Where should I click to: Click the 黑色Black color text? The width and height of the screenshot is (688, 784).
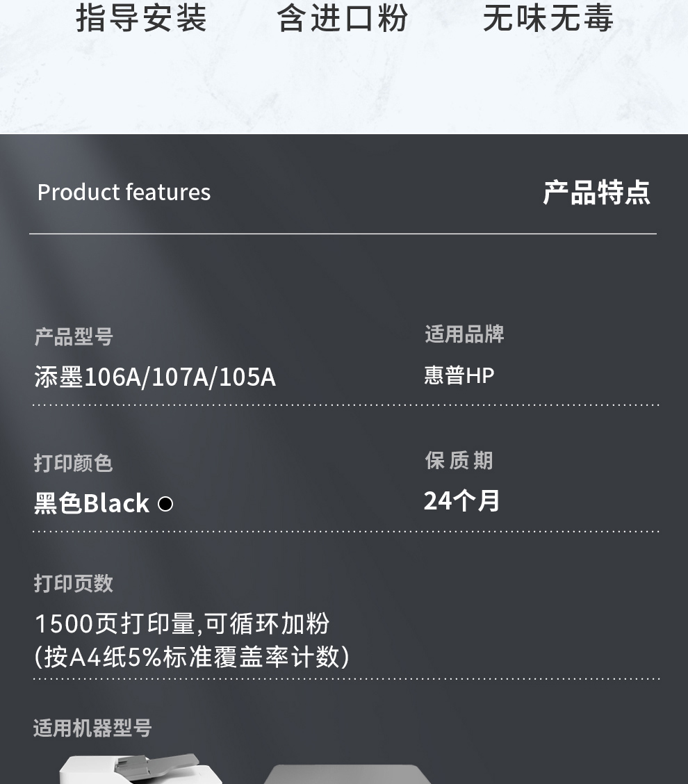92,503
